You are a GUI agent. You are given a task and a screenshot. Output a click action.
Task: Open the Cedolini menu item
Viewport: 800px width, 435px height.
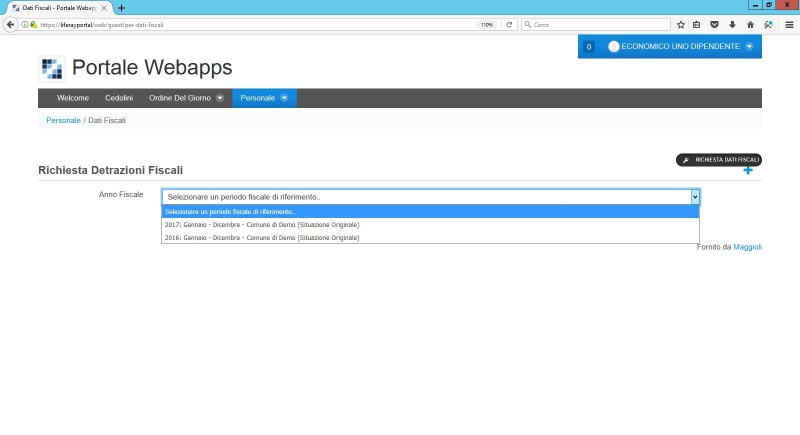click(x=119, y=98)
